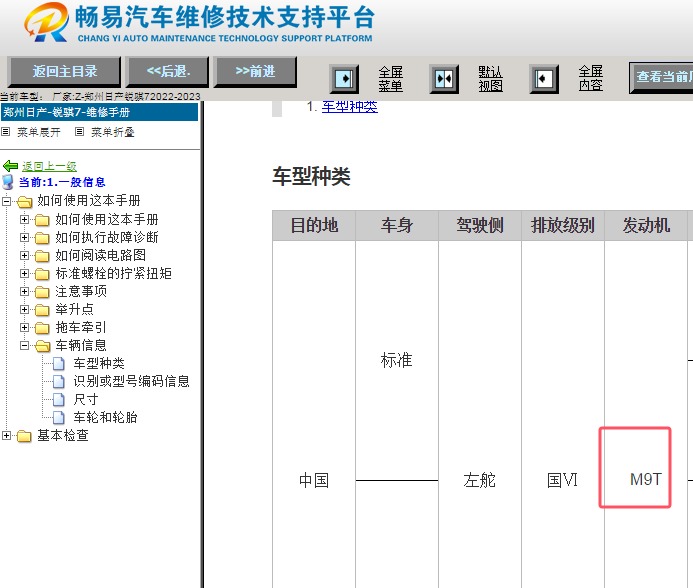Click the 菜单展开 text
The image size is (693, 588).
coord(39,132)
